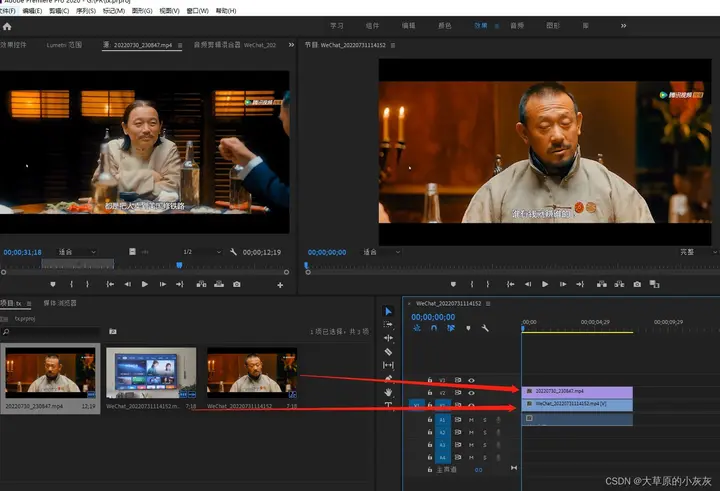Go to Home screen icon
The image size is (720, 491).
coord(7,27)
